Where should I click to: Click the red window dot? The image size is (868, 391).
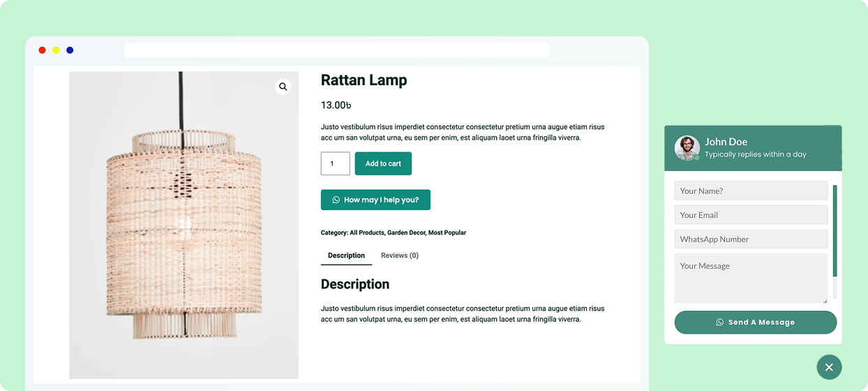pyautogui.click(x=43, y=50)
